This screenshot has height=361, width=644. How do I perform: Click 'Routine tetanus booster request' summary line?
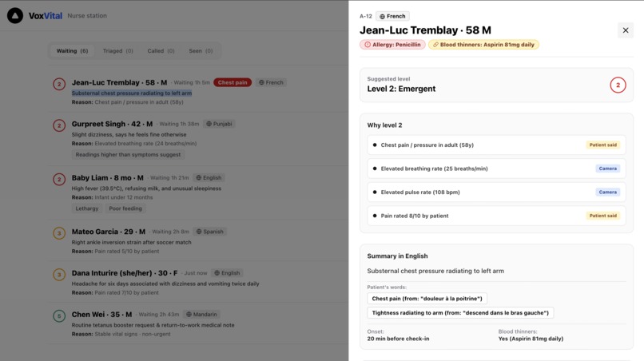pos(153,325)
